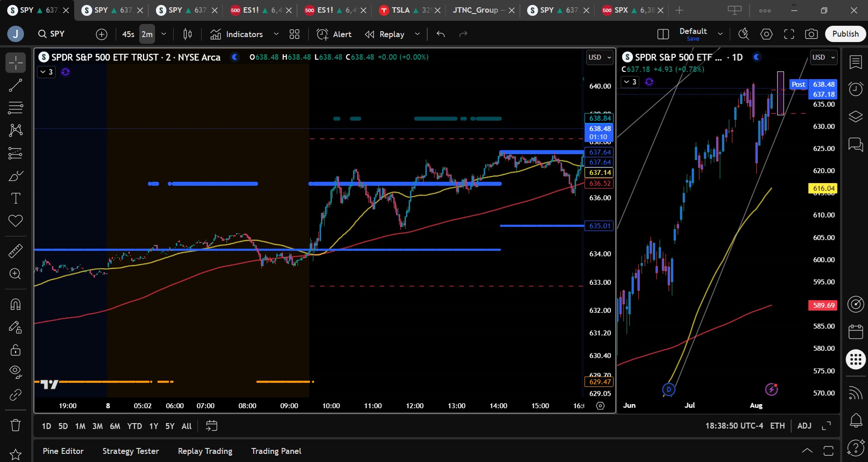The height and width of the screenshot is (462, 868).
Task: Click the Publish button
Action: pyautogui.click(x=845, y=34)
